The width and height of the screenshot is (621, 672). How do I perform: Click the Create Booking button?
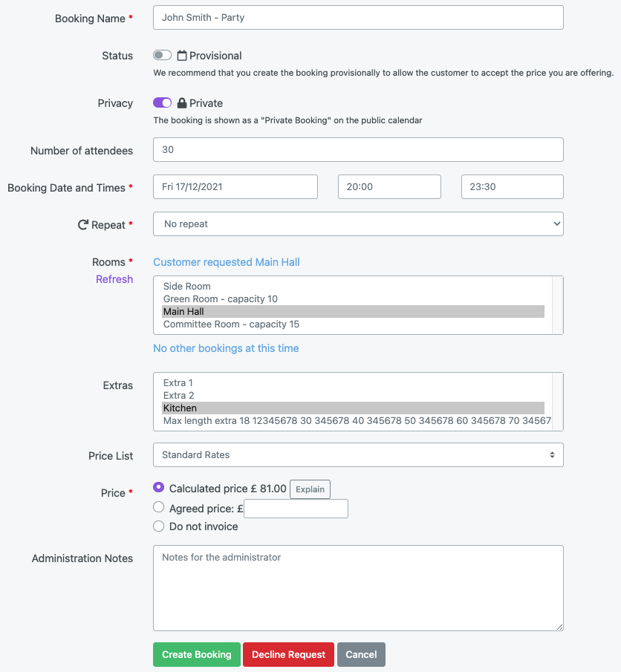coord(196,654)
